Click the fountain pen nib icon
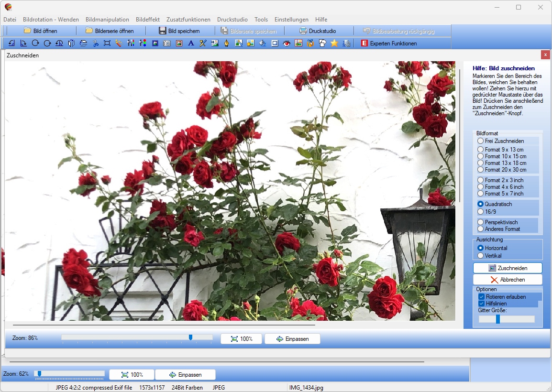Image resolution: width=552 pixels, height=392 pixels. pyautogui.click(x=226, y=44)
